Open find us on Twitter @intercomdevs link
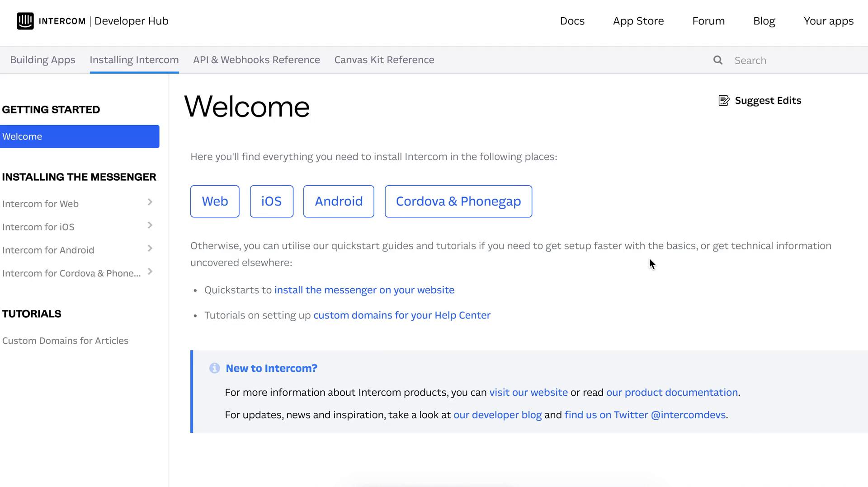The height and width of the screenshot is (487, 868). coord(645,415)
